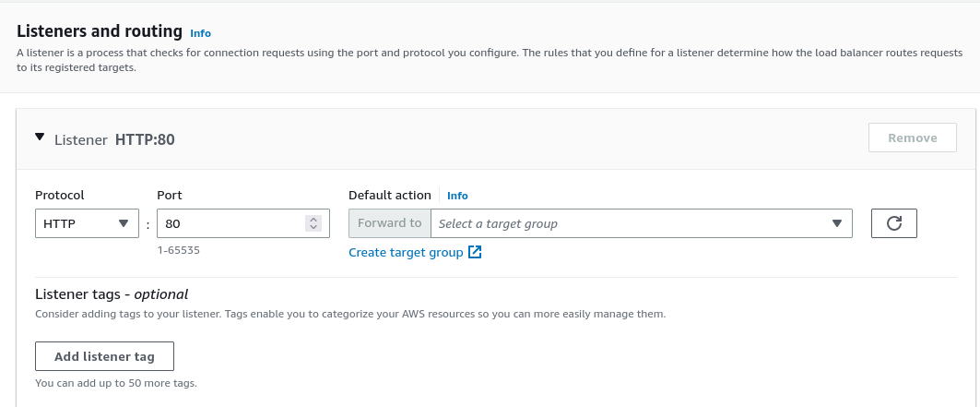Click the Default action label

(389, 195)
